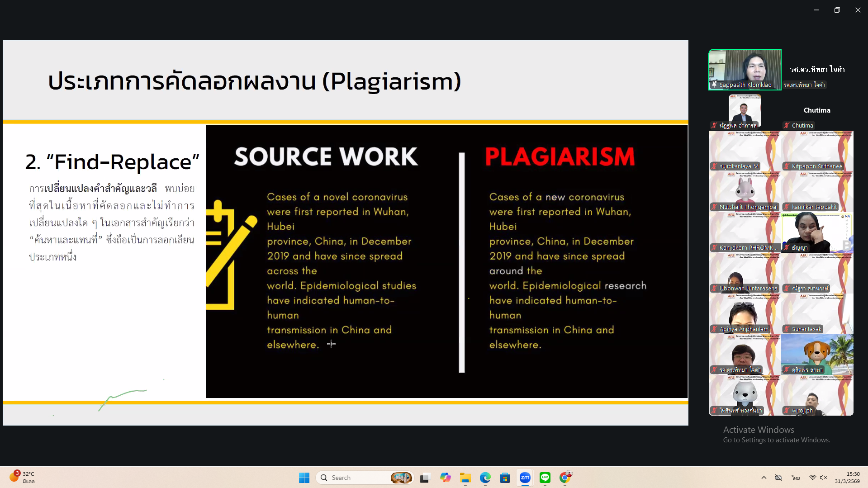This screenshot has width=868, height=488.
Task: Restore down the Zoom window
Action: [x=837, y=10]
